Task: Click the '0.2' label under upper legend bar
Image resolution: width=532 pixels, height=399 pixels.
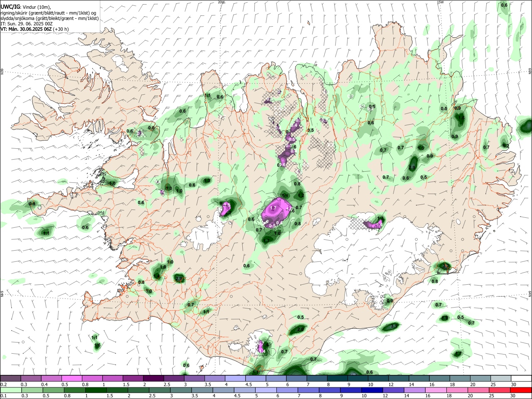Action: (3, 384)
